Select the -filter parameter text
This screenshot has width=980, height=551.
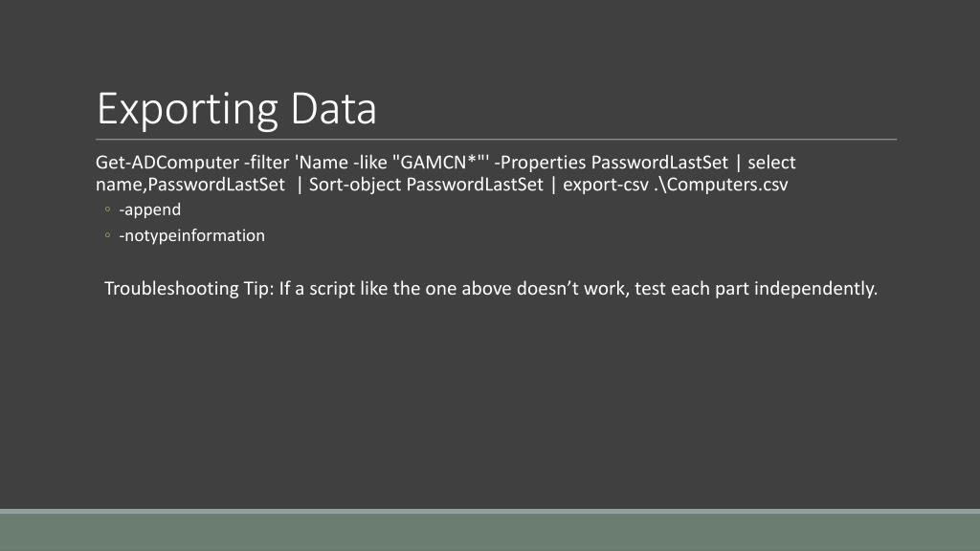[x=267, y=163]
